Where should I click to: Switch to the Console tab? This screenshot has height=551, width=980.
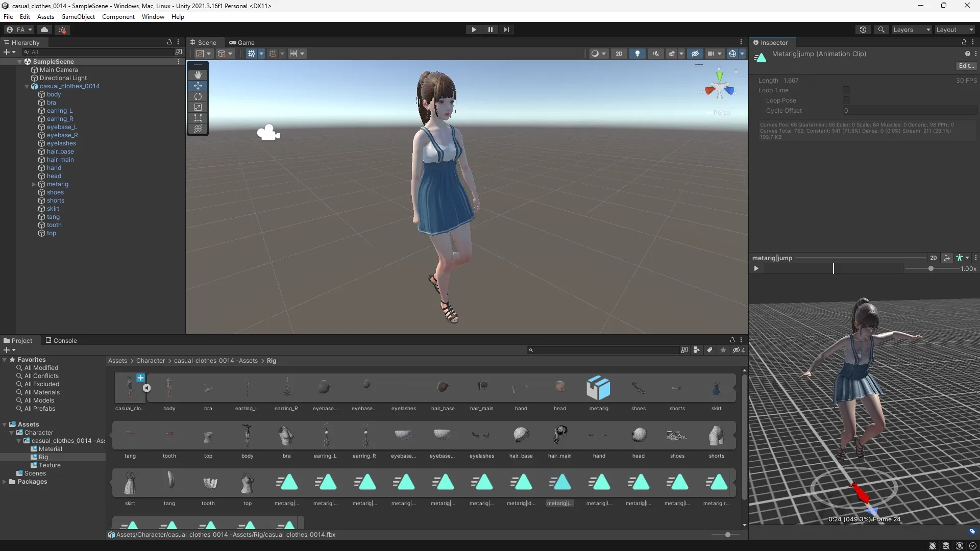[65, 340]
